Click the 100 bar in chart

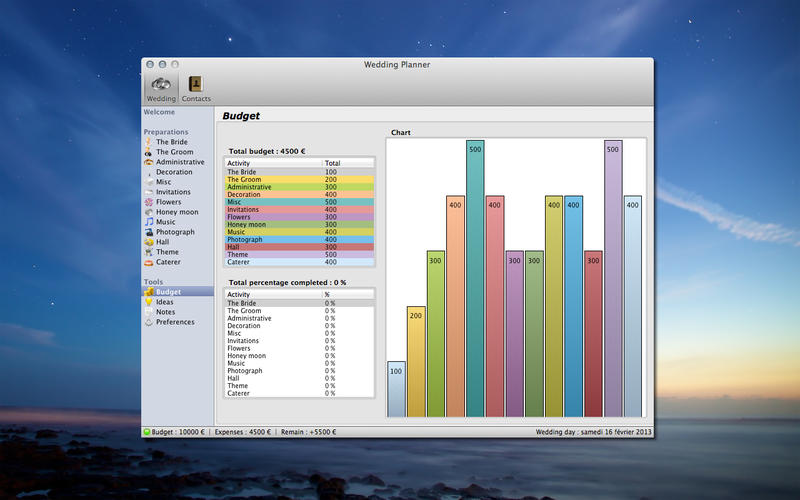click(x=396, y=389)
